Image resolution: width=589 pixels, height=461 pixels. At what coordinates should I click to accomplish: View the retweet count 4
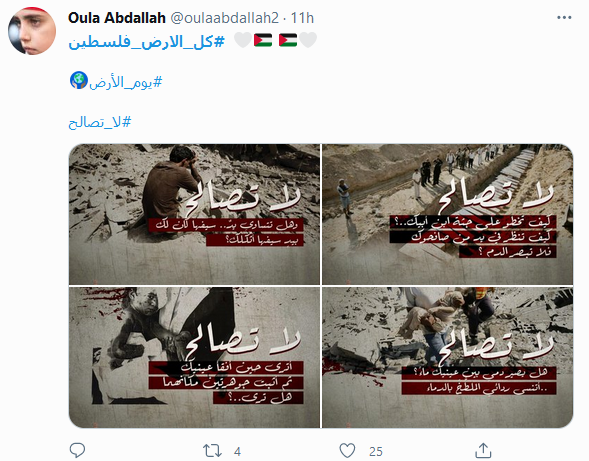pos(237,451)
